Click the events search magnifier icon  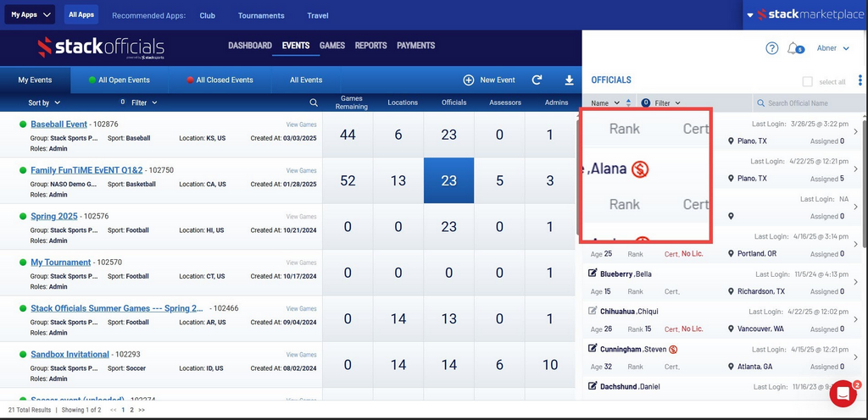point(314,102)
